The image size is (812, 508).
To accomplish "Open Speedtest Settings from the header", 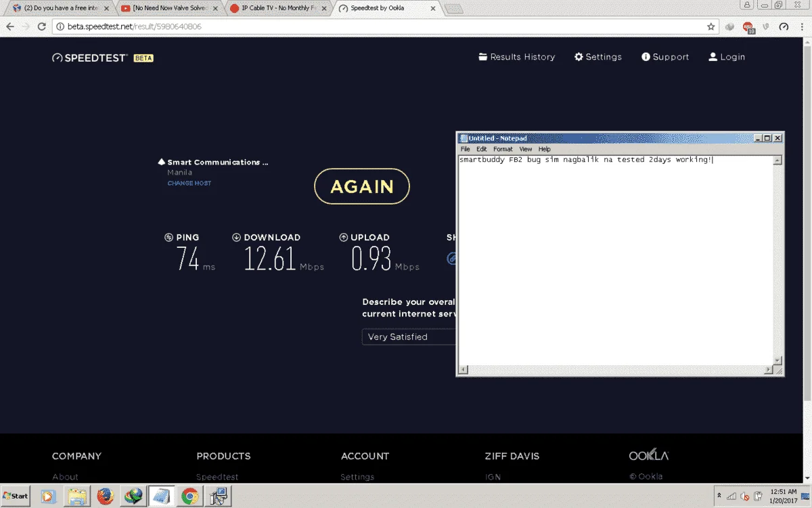I will (x=598, y=57).
